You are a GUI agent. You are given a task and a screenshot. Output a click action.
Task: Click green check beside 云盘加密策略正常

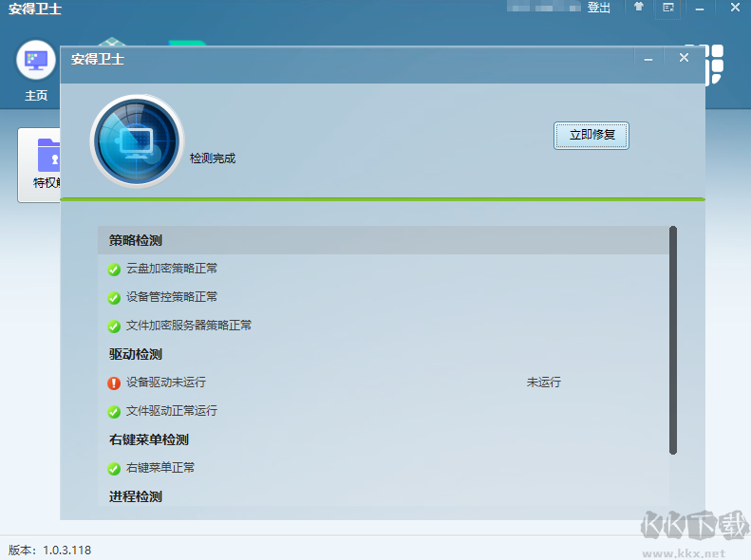pyautogui.click(x=114, y=270)
